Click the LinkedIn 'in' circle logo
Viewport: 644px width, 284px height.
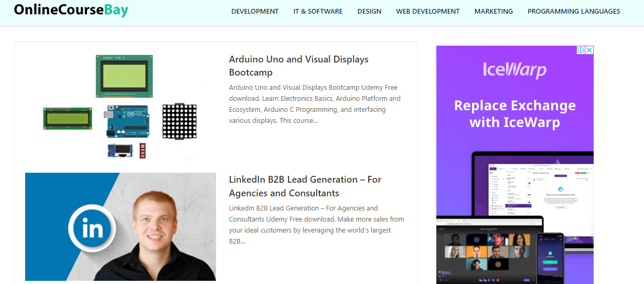click(x=92, y=229)
